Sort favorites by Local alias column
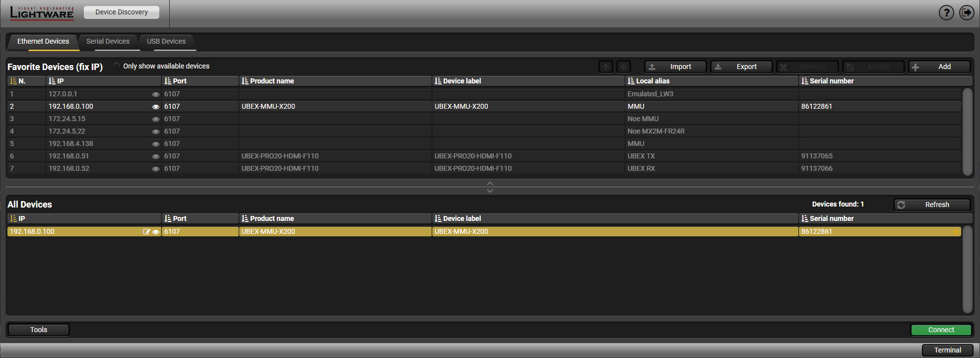This screenshot has width=980, height=358. point(712,81)
